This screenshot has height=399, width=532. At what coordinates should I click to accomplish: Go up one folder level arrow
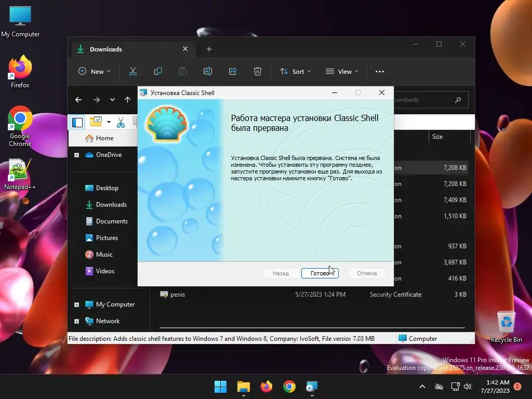tap(128, 100)
